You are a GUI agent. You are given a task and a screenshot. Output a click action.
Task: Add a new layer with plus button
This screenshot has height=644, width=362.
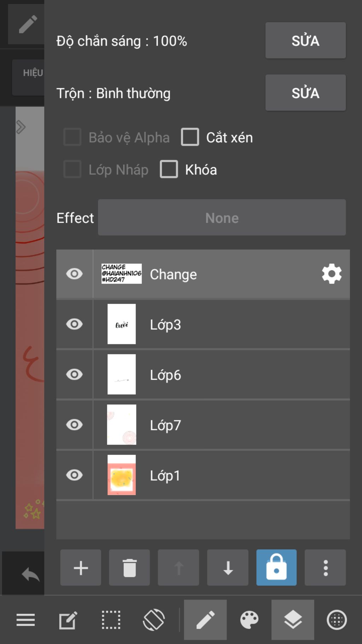[x=81, y=568]
